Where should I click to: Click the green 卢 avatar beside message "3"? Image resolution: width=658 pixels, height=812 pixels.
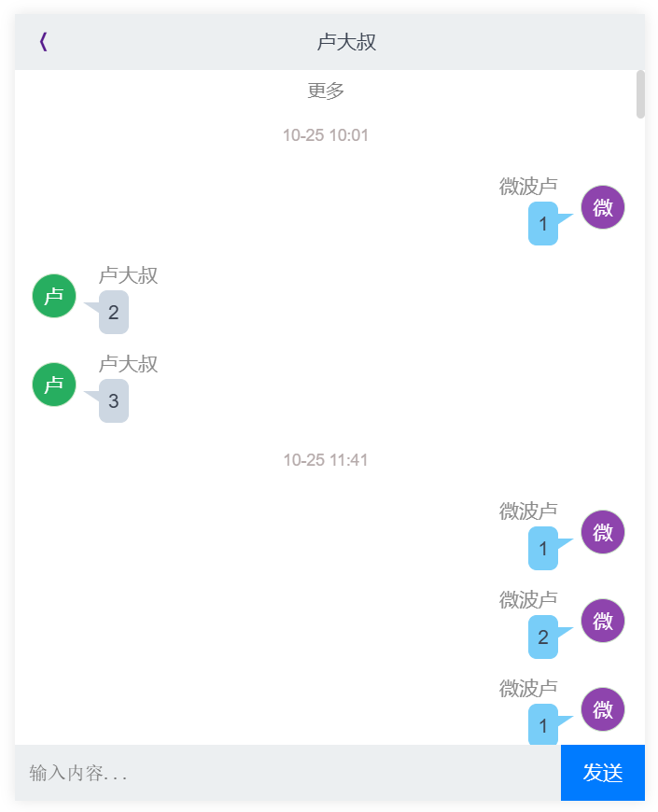54,385
